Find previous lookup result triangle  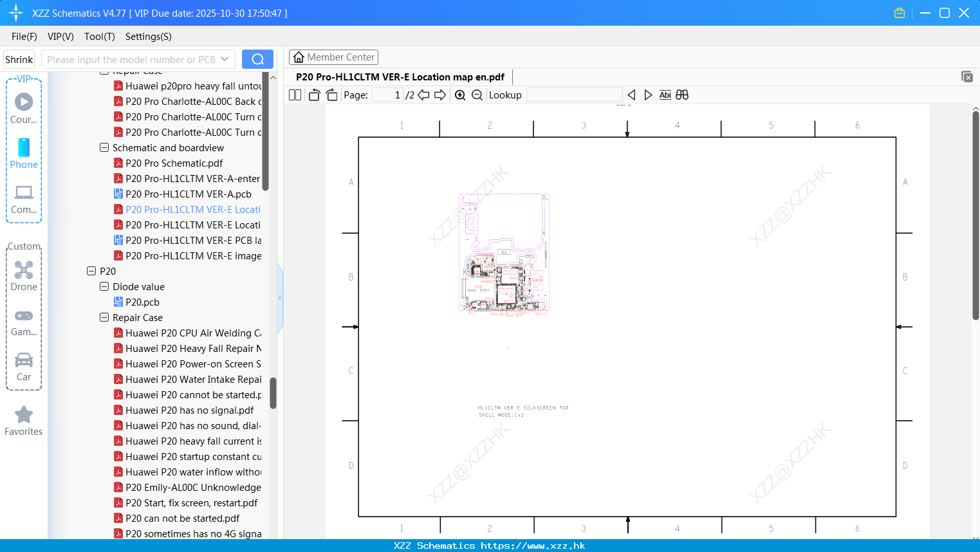631,95
